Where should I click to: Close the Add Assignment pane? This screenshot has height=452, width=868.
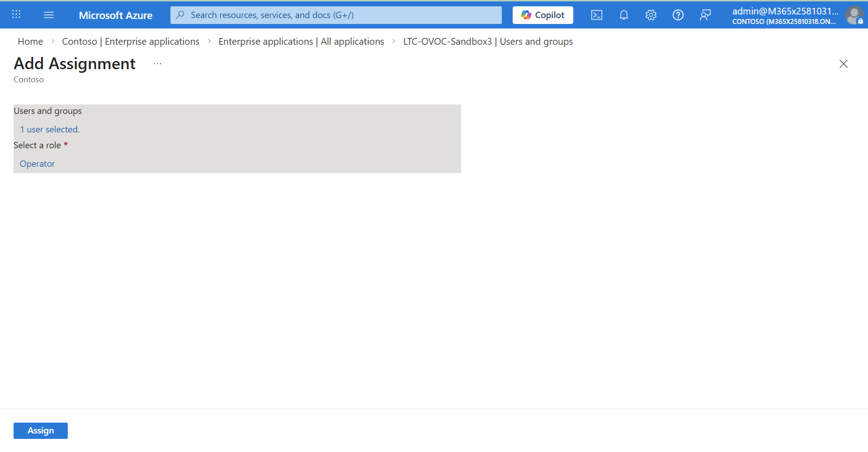[x=843, y=64]
